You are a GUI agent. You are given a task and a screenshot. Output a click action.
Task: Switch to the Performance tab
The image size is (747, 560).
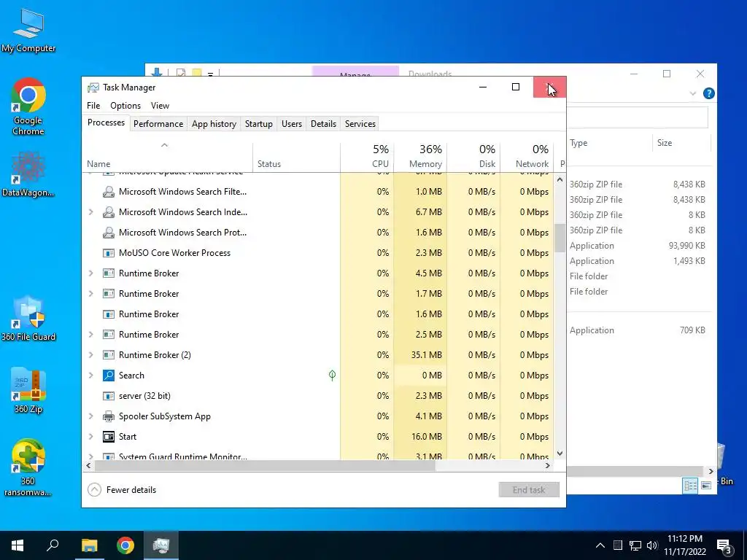pos(158,124)
